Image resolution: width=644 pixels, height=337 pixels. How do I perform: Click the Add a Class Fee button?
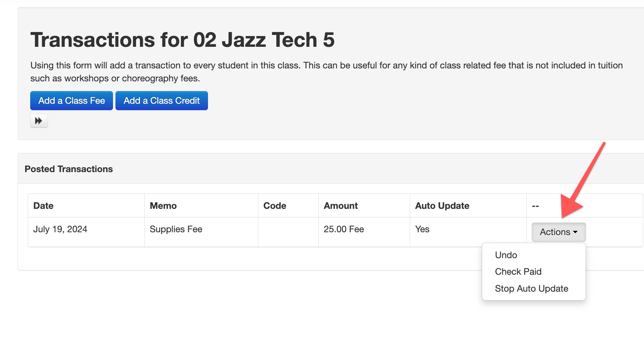72,101
